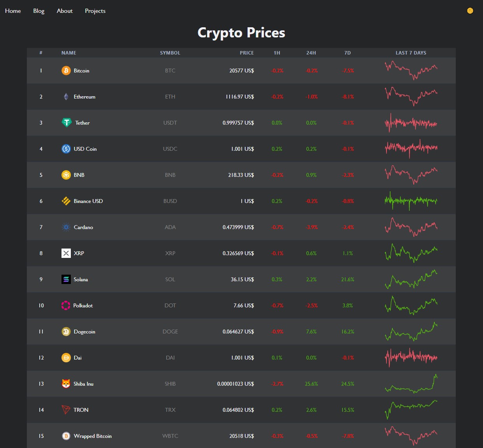Open the TRON 7-day sparkline chart
This screenshot has width=483, height=448.
tap(411, 410)
